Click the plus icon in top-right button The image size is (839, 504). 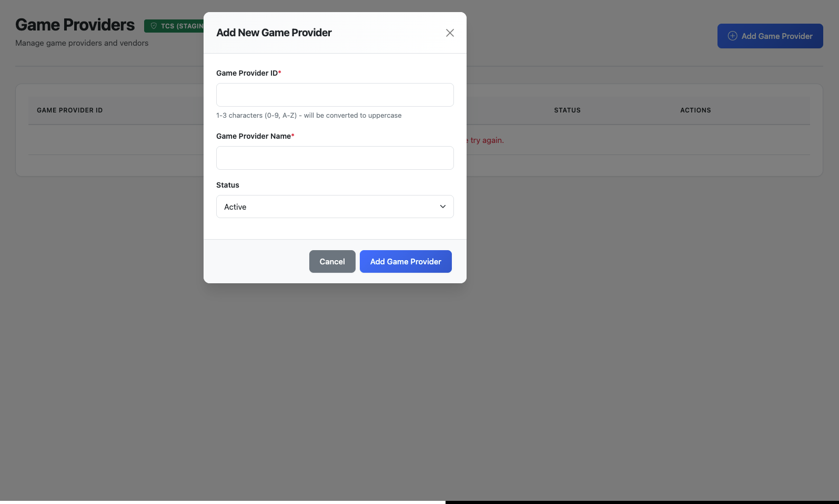(732, 36)
